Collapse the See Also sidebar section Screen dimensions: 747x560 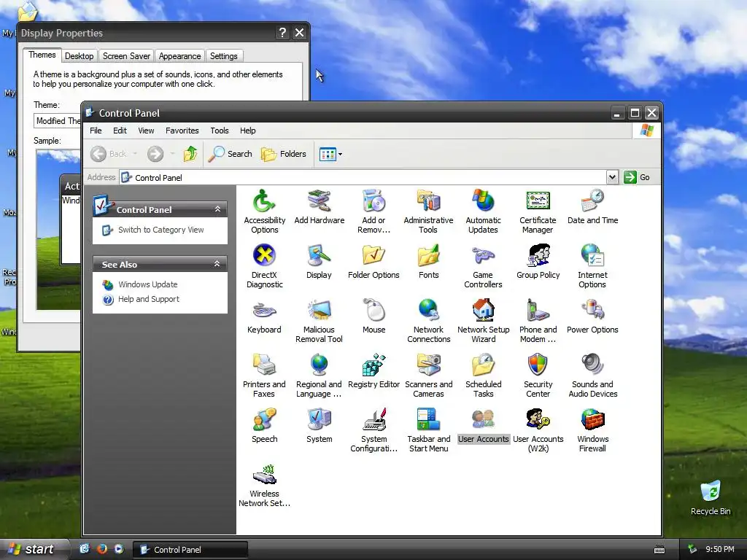click(217, 264)
